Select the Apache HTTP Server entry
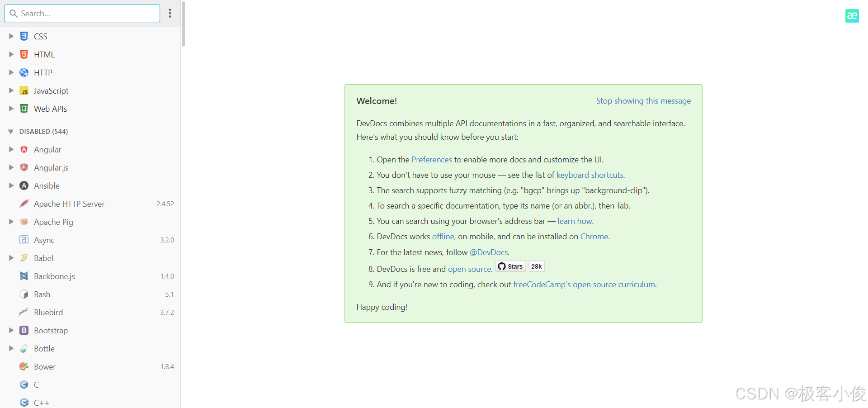This screenshot has height=408, width=868. pyautogui.click(x=90, y=204)
